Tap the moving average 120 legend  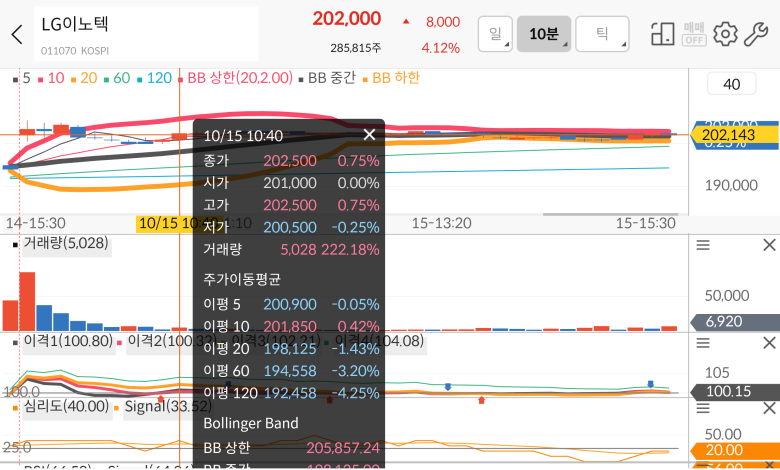point(154,78)
